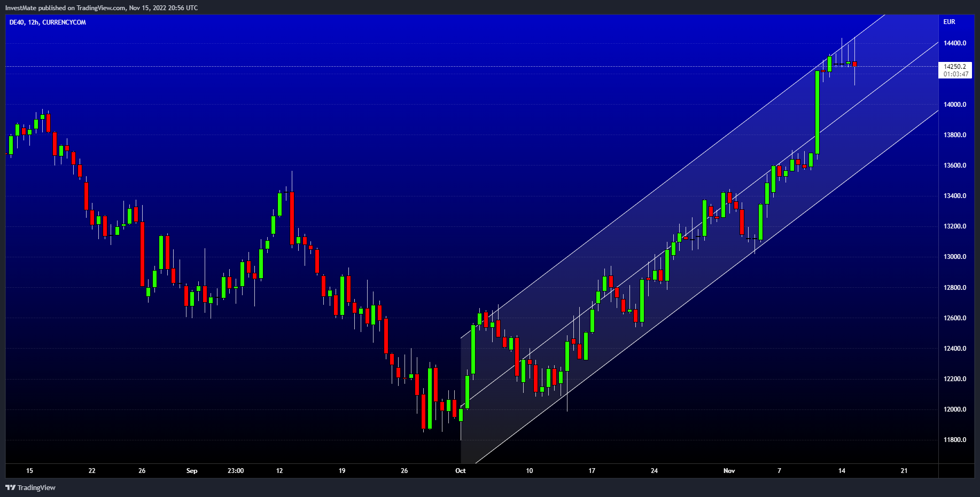Click the lowest candle wick at October start
This screenshot has width=980, height=497.
(x=461, y=431)
